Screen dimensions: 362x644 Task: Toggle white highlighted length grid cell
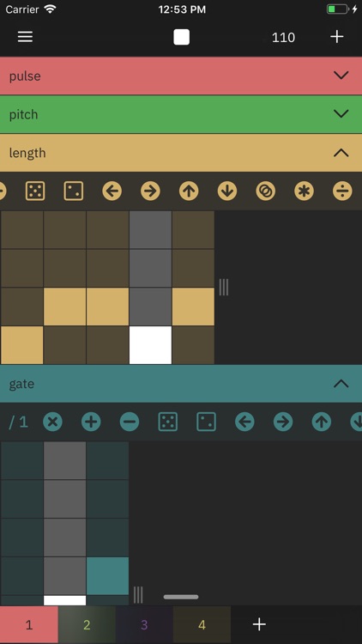coord(150,345)
